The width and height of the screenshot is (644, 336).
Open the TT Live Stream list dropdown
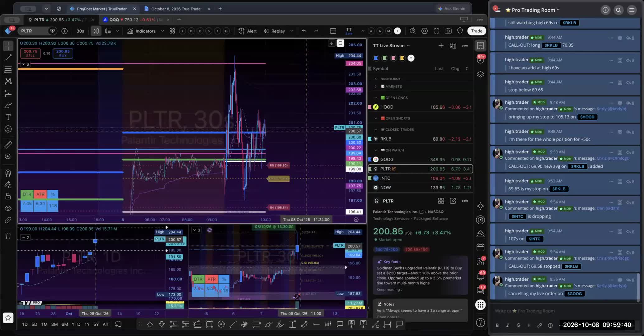pos(391,45)
